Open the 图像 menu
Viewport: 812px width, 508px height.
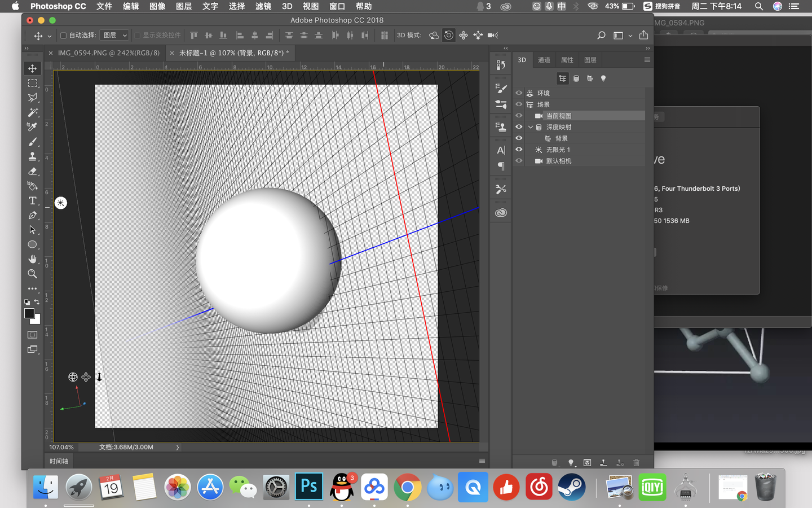pos(157,6)
